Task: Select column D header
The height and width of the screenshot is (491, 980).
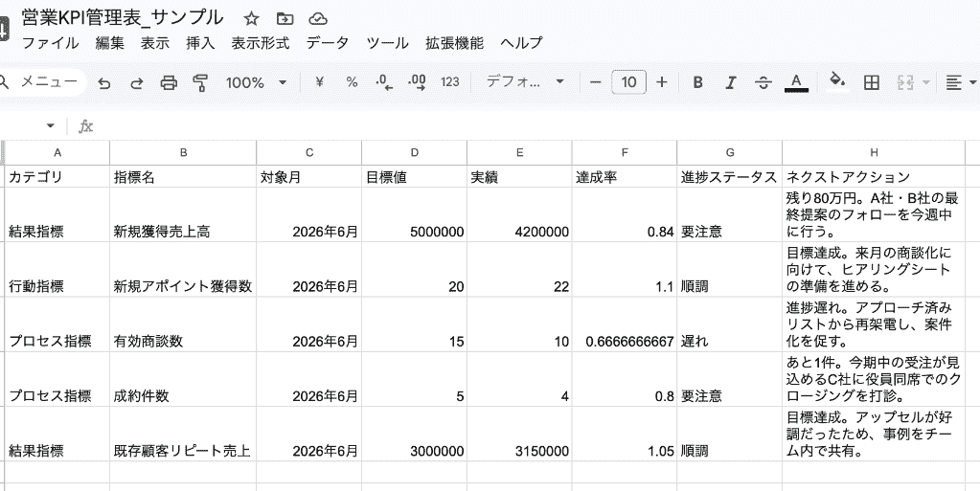Action: (x=415, y=152)
